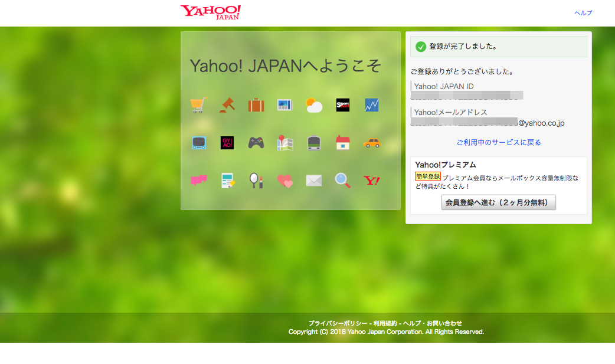Click the orange travel suitcase icon
This screenshot has width=615, height=364.
(256, 105)
